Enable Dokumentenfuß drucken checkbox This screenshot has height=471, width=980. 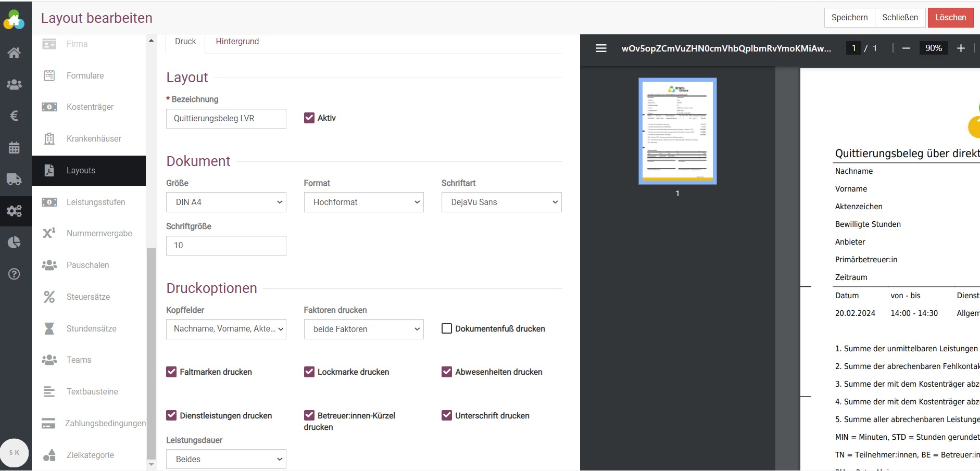point(447,329)
